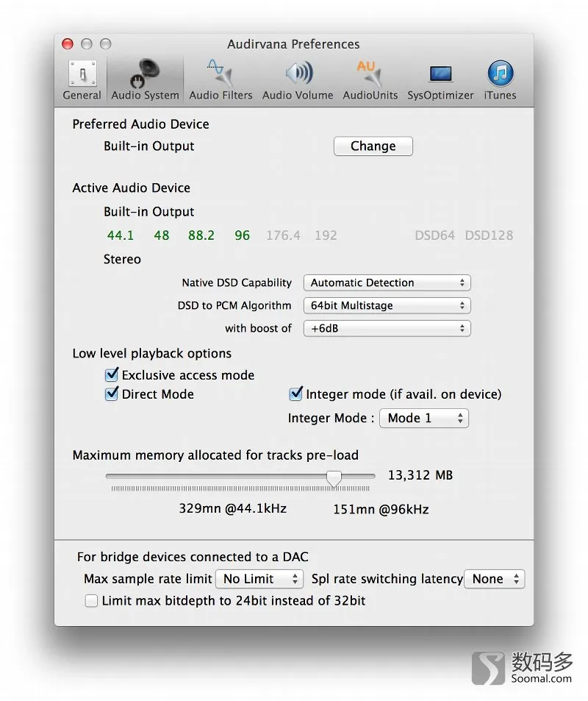The height and width of the screenshot is (701, 588).
Task: Open the Max sample rate limit dropdown
Action: click(259, 579)
